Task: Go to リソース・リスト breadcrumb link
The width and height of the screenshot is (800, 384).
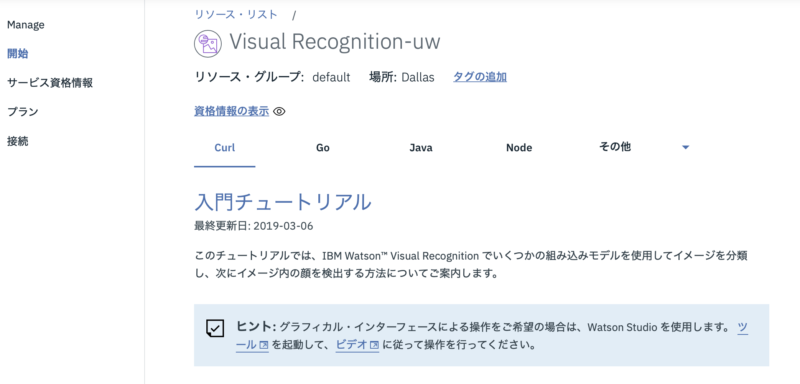Action: pos(236,14)
